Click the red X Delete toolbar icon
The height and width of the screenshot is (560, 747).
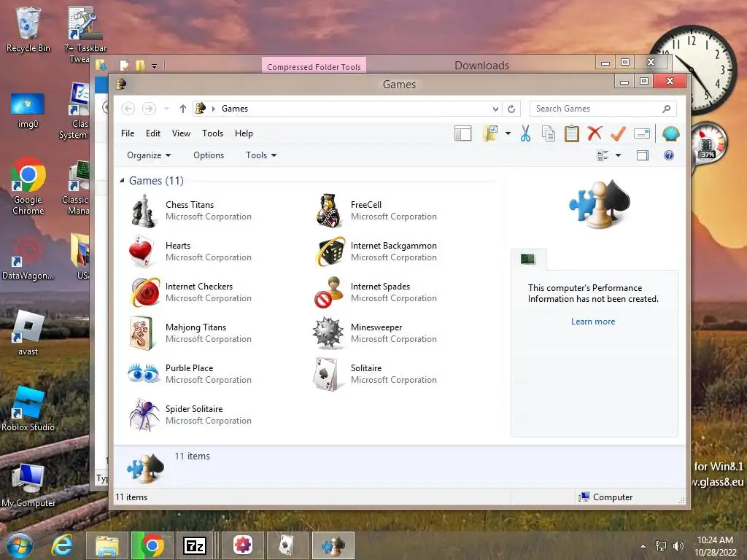point(595,133)
